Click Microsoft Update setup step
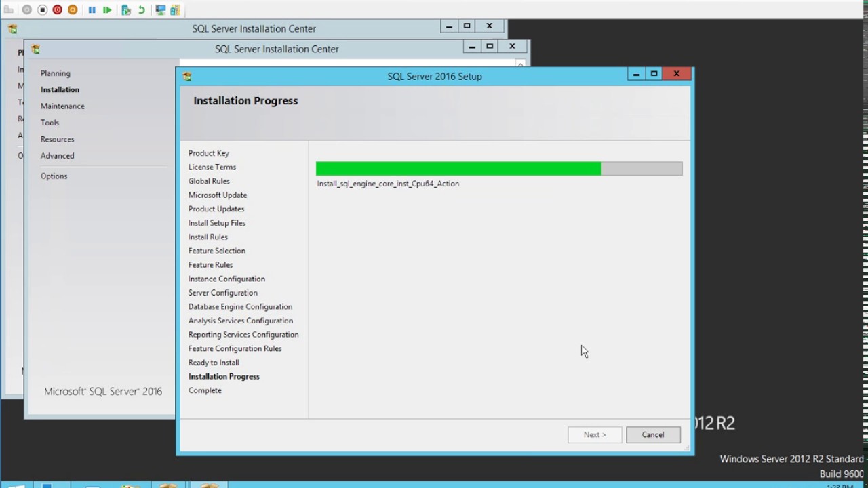868x488 pixels. (x=218, y=195)
